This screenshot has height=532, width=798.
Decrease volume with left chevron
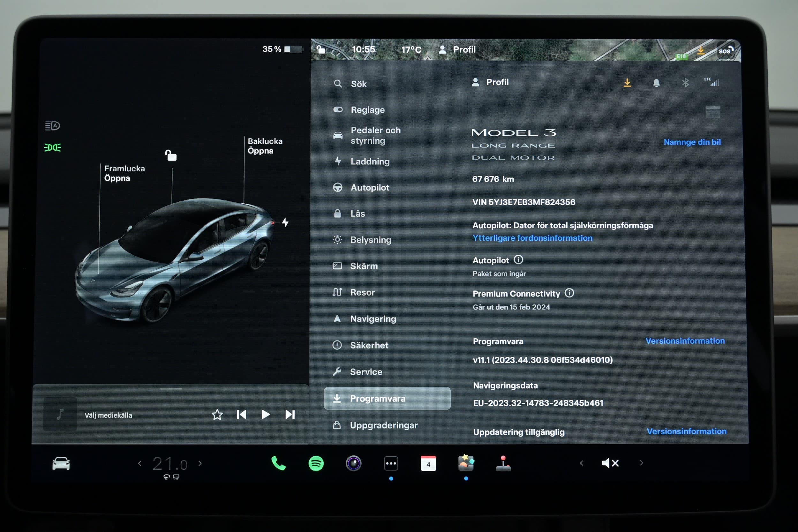tap(582, 463)
